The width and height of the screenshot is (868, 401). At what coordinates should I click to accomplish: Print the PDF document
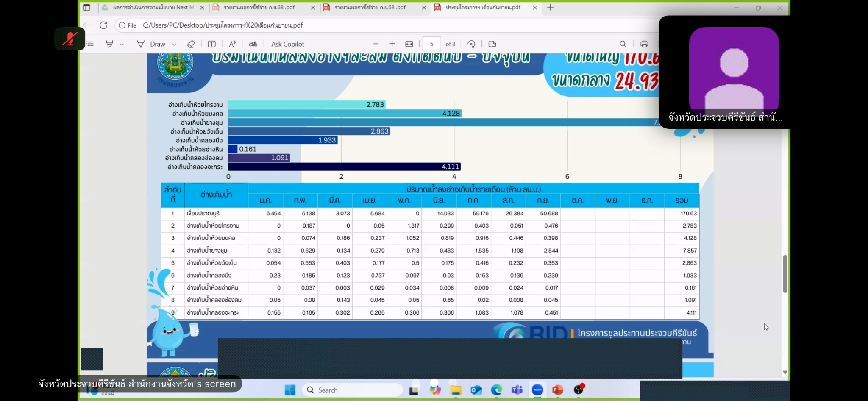tap(644, 44)
